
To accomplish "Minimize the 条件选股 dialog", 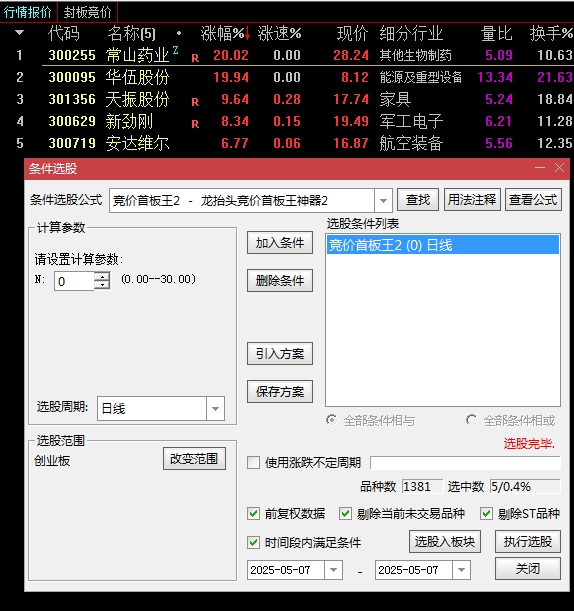I will 540,168.
